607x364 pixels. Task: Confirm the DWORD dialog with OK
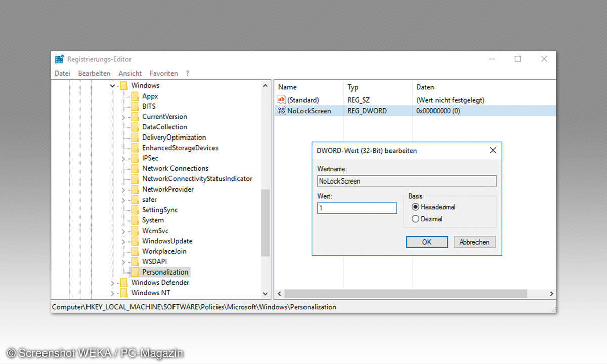pyautogui.click(x=427, y=242)
